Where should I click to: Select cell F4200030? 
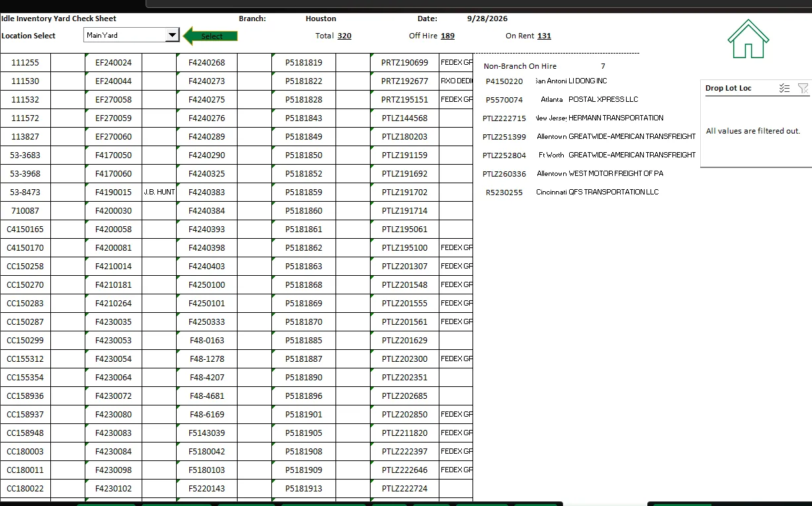click(x=113, y=211)
